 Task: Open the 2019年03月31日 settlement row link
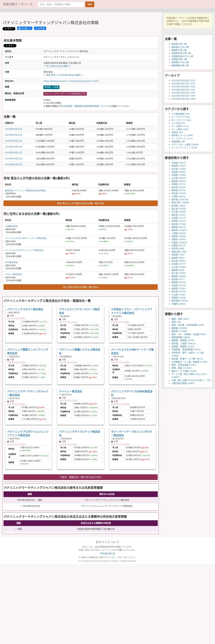[x=14, y=159]
